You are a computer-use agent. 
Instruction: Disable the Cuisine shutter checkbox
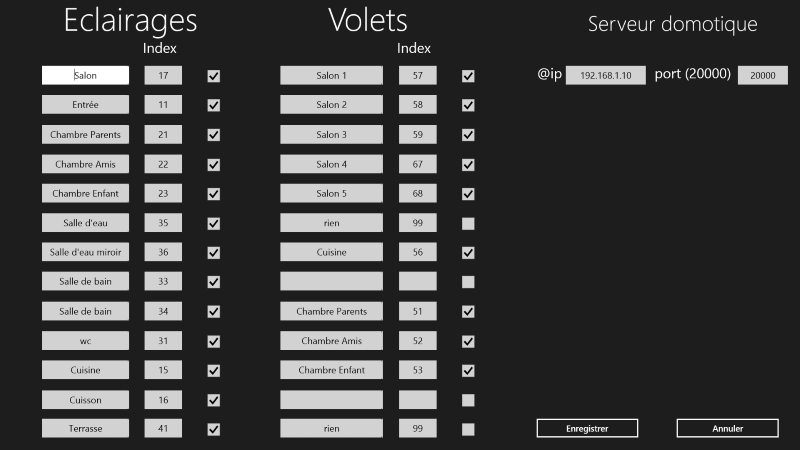tap(468, 253)
